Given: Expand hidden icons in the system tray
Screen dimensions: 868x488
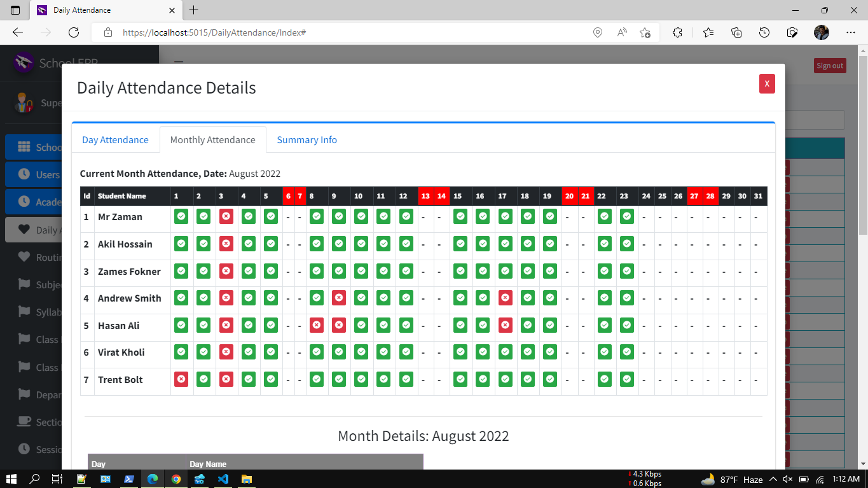Looking at the screenshot, I should (773, 480).
